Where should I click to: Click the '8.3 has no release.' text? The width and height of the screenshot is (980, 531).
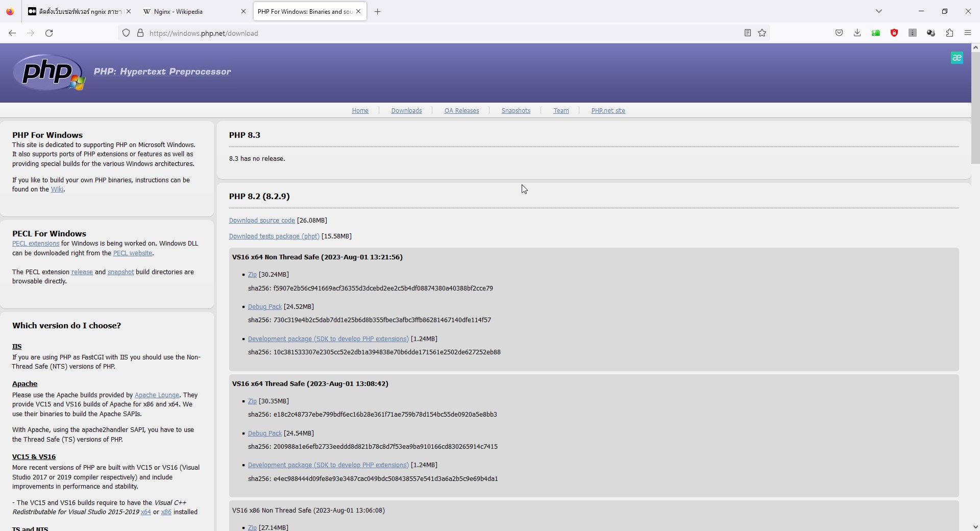coord(257,159)
